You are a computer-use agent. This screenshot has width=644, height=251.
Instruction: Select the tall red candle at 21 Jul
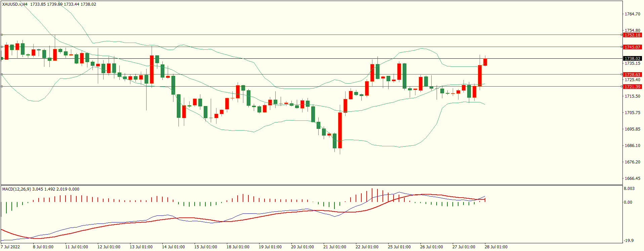[340, 130]
